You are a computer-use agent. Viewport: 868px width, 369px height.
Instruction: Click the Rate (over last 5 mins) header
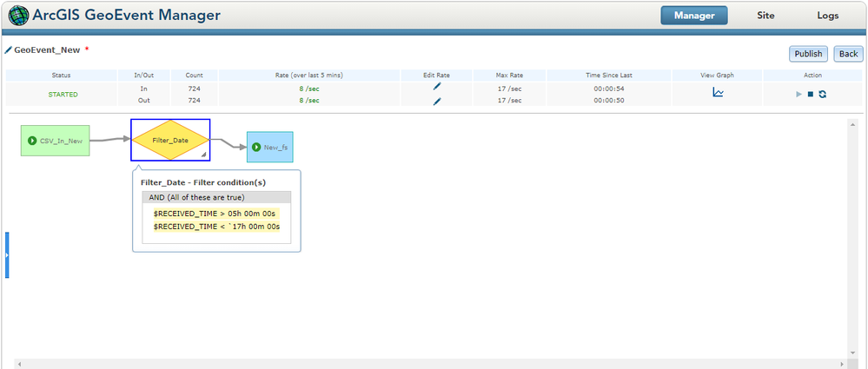309,76
